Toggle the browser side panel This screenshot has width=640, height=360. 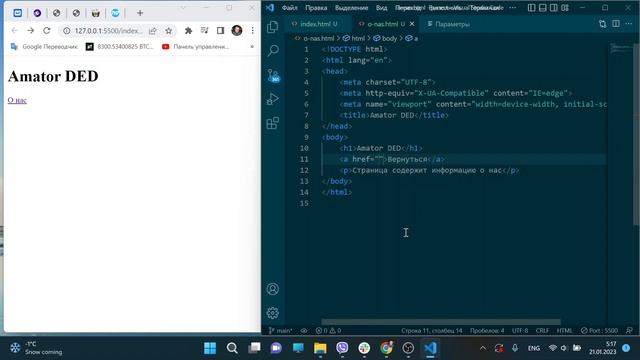[220, 31]
